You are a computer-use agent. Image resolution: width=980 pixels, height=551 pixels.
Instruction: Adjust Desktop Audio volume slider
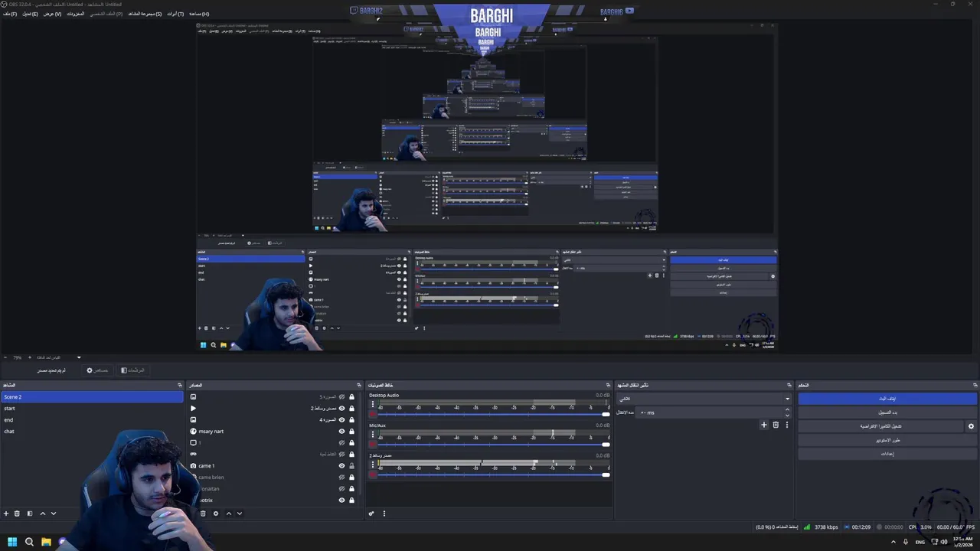pyautogui.click(x=492, y=414)
